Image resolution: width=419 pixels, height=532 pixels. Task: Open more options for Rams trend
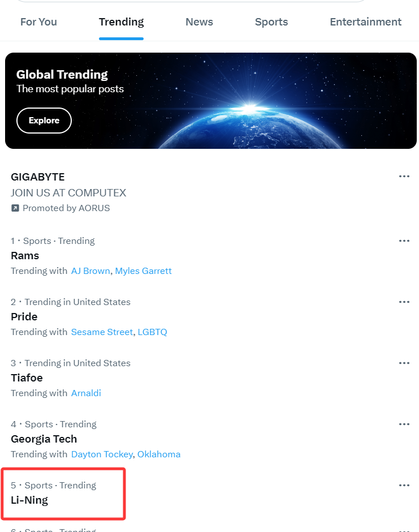tap(404, 241)
